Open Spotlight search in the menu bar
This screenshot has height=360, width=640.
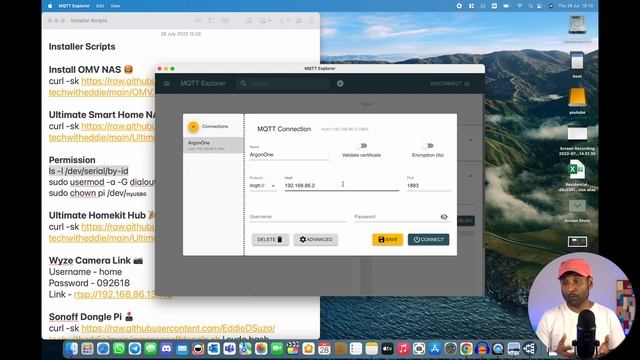coord(530,6)
